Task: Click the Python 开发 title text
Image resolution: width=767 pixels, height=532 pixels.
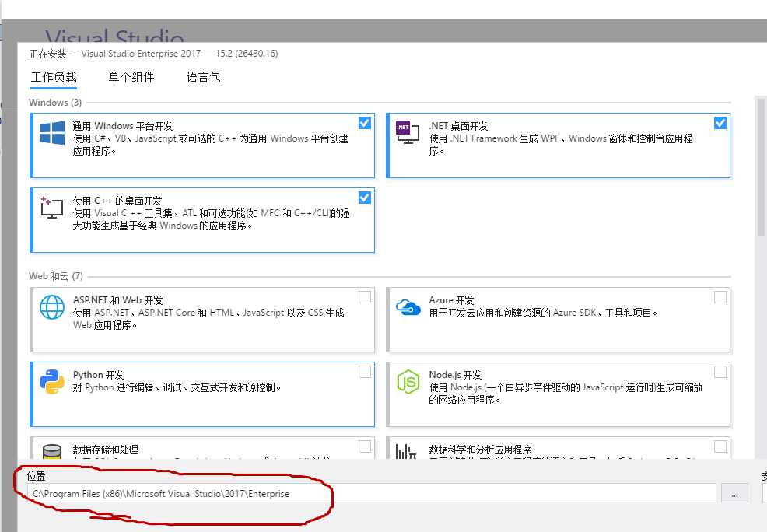Action: pyautogui.click(x=98, y=375)
